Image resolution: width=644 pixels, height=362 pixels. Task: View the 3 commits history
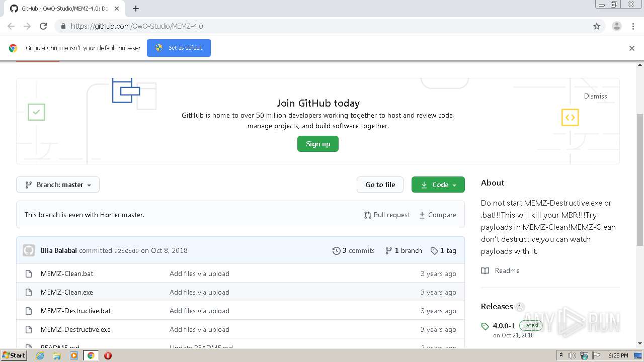pyautogui.click(x=354, y=250)
